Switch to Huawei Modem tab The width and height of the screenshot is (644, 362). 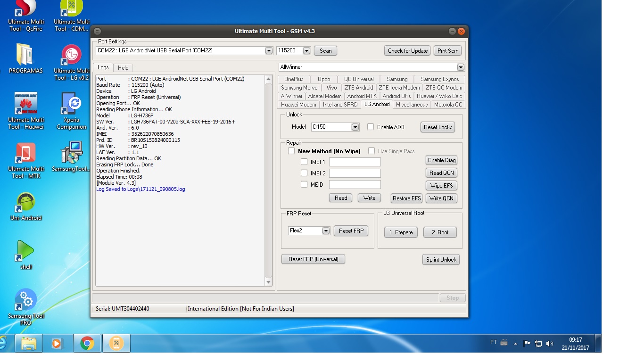pyautogui.click(x=298, y=105)
